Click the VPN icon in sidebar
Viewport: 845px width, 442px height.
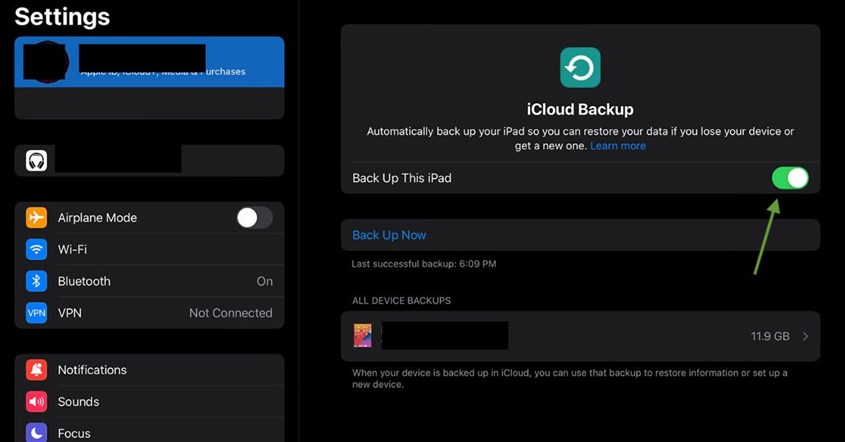click(37, 313)
